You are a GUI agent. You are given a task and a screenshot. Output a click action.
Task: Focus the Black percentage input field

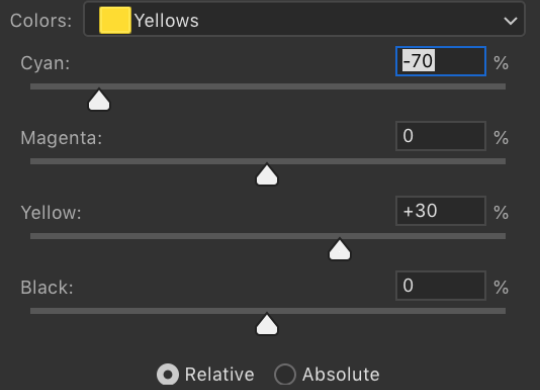pyautogui.click(x=441, y=286)
